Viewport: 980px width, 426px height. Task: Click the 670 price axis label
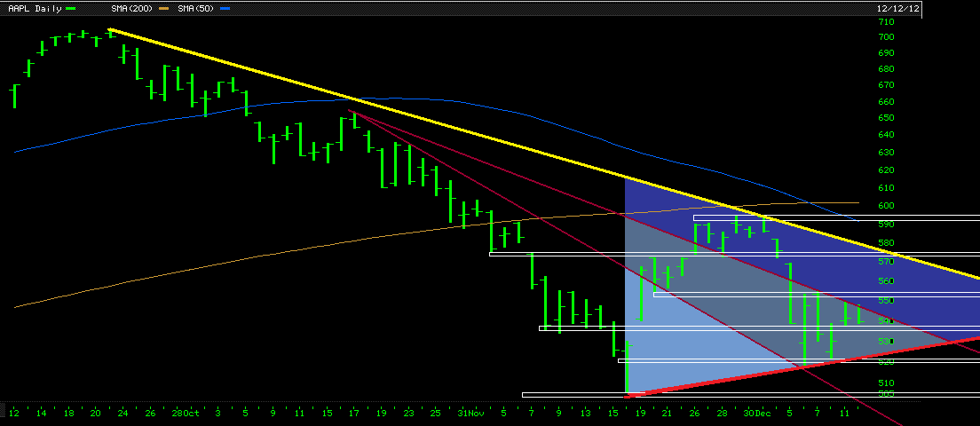886,85
